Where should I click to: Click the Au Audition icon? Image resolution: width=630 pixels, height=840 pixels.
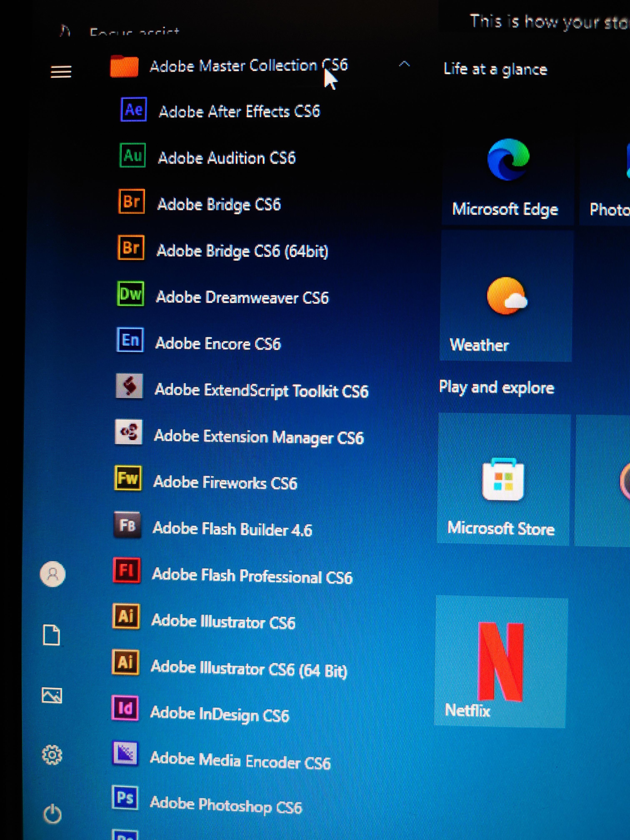tap(132, 155)
